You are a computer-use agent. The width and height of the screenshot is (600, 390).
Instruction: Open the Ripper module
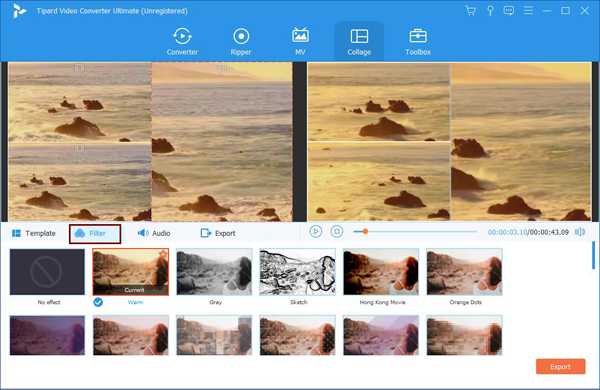pos(241,41)
